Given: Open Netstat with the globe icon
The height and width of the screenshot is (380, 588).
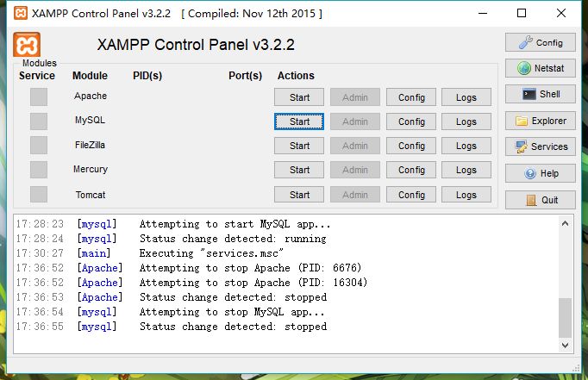Looking at the screenshot, I should tap(540, 68).
